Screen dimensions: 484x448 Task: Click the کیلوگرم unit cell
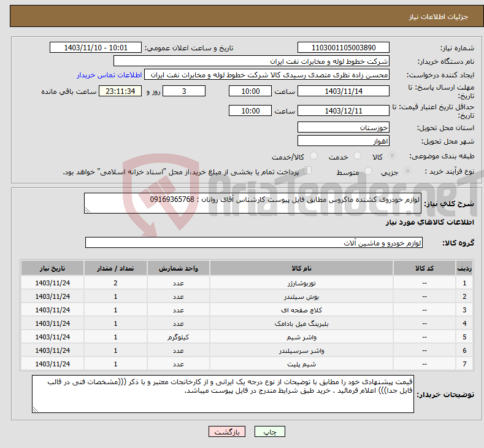pyautogui.click(x=179, y=337)
